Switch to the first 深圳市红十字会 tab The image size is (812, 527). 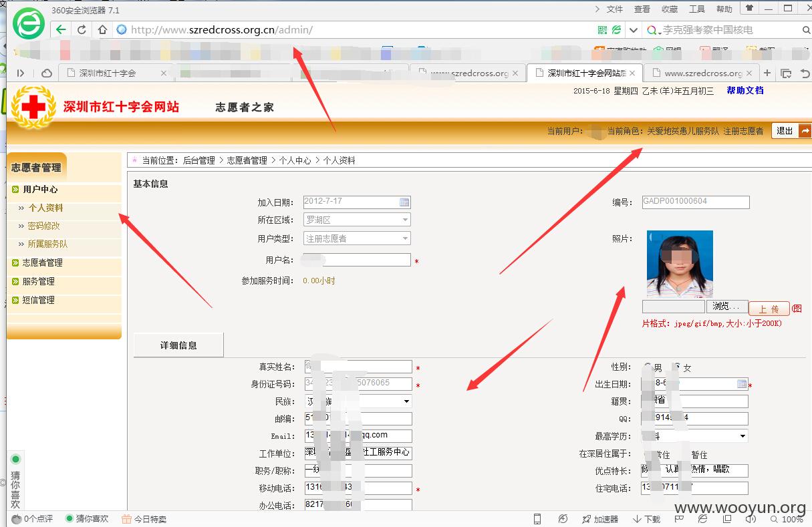pyautogui.click(x=116, y=73)
